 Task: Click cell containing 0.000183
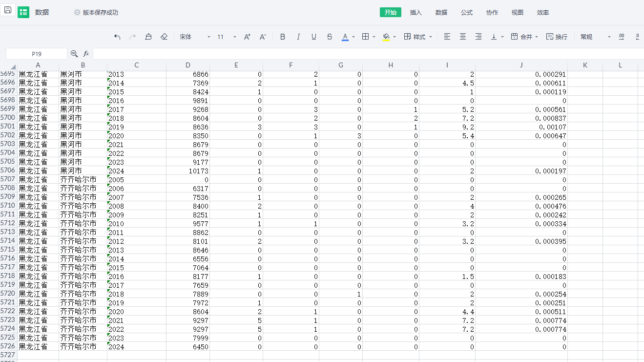(521, 277)
